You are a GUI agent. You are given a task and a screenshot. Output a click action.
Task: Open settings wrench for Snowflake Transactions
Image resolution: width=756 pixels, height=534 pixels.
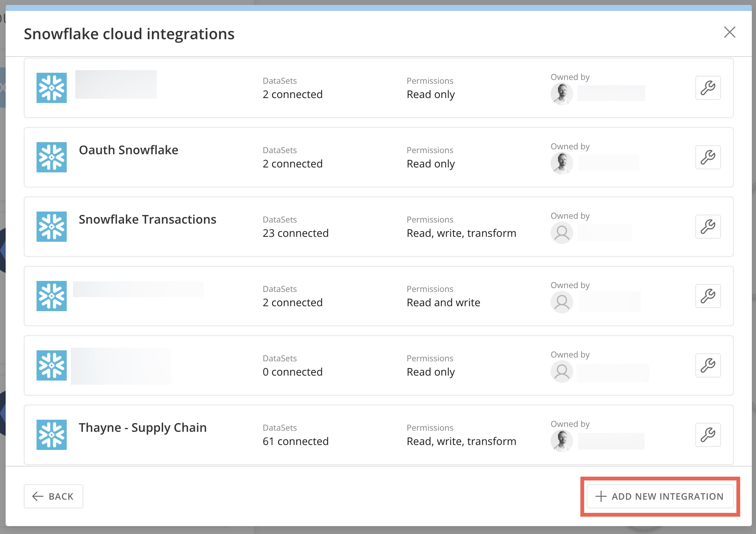coord(708,227)
